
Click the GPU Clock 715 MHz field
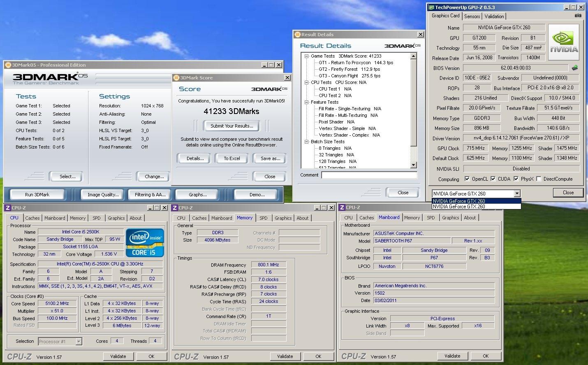(476, 148)
